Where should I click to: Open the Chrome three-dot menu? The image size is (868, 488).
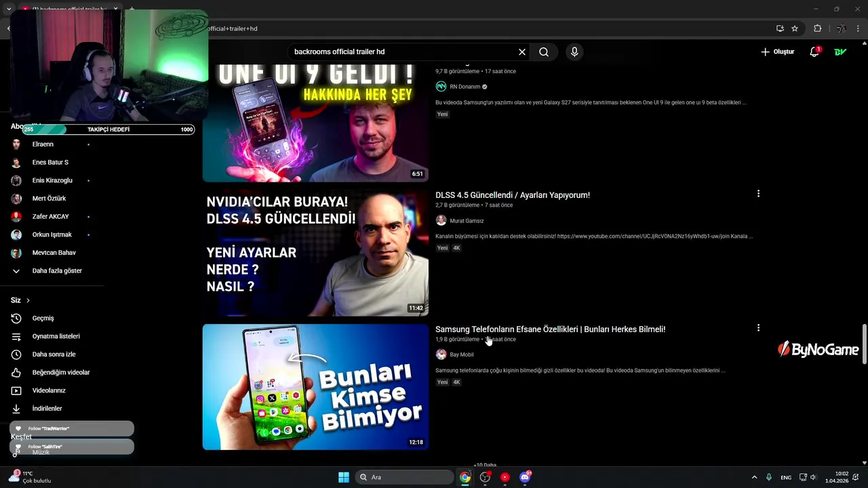858,28
